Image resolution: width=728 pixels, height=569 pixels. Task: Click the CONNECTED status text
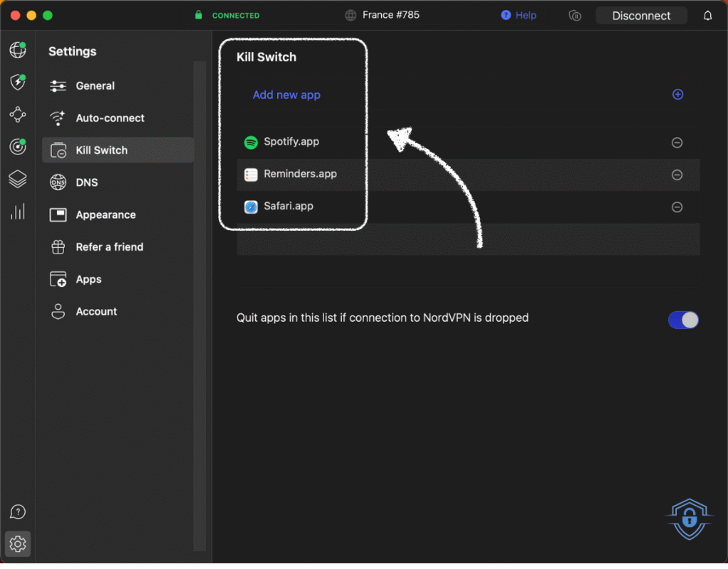(236, 16)
